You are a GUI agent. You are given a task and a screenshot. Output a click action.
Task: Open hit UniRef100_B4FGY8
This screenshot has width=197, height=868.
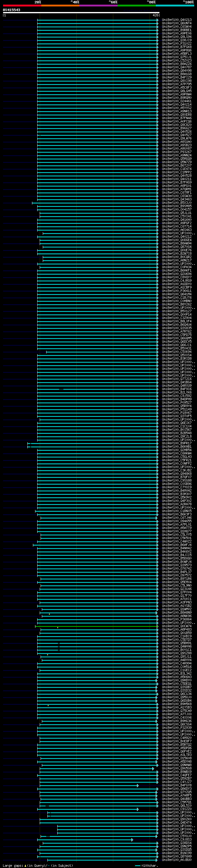[x=176, y=785]
